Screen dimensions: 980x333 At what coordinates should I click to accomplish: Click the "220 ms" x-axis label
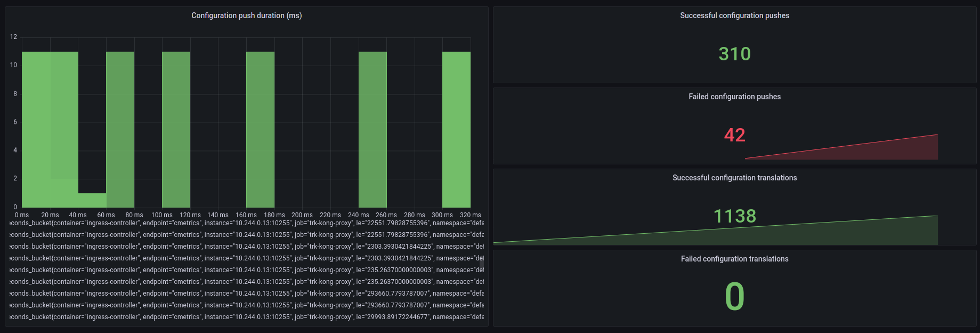[x=330, y=215]
